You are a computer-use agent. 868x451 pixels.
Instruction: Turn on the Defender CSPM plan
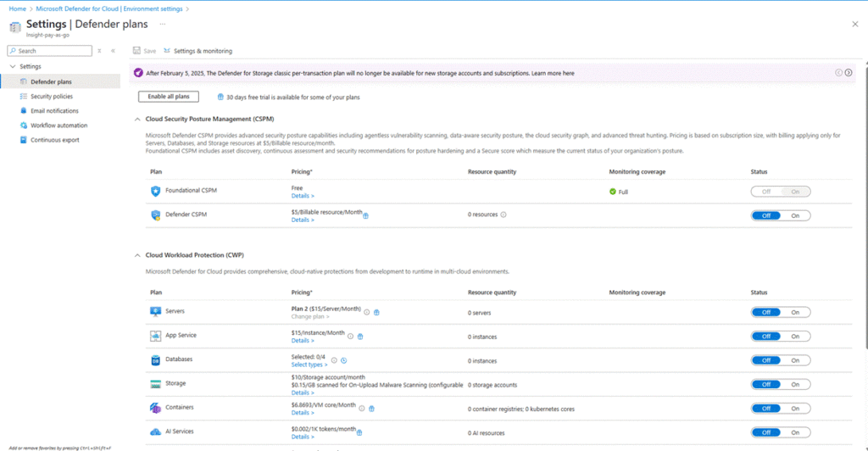pyautogui.click(x=795, y=215)
